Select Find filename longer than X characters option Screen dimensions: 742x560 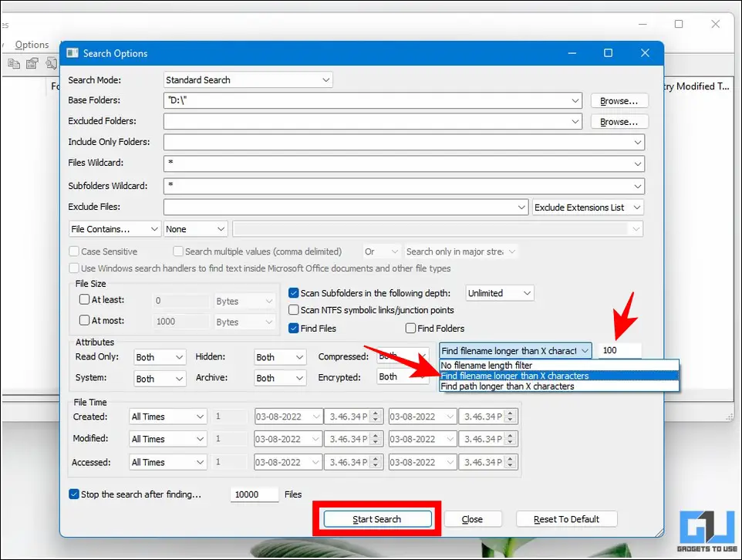pos(559,376)
